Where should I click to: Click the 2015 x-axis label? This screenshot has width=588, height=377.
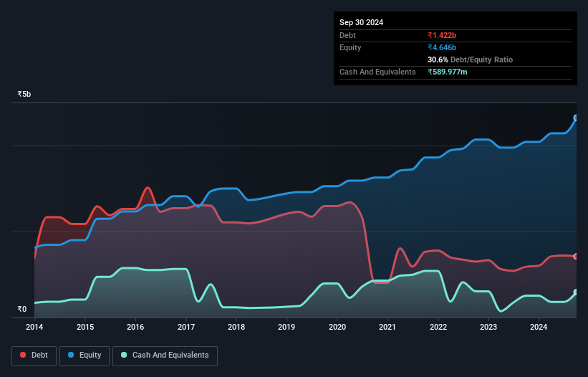pos(85,327)
